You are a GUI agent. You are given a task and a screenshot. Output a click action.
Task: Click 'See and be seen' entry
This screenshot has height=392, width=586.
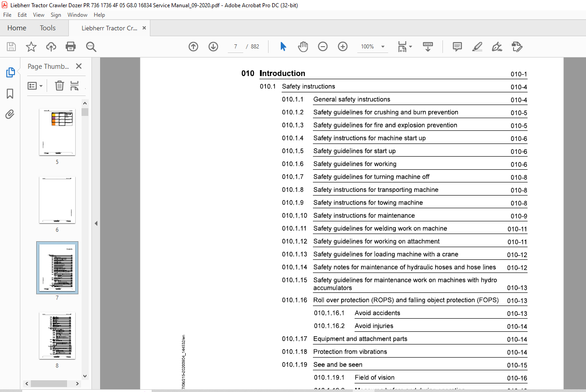coord(338,364)
